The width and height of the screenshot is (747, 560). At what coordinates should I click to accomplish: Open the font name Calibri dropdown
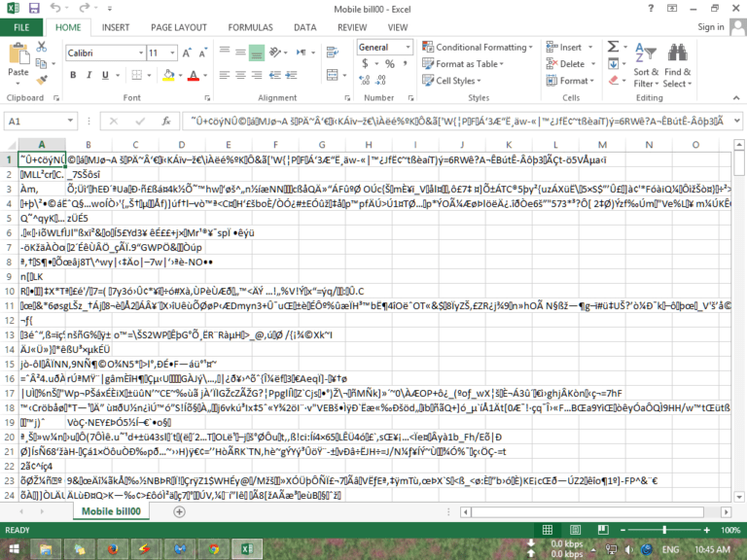point(141,52)
